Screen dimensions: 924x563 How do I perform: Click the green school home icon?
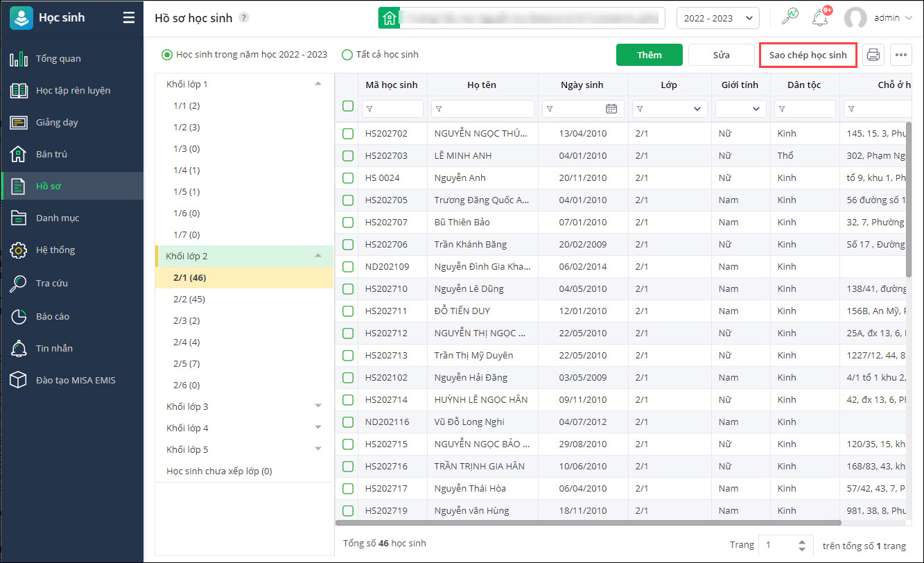pos(390,18)
